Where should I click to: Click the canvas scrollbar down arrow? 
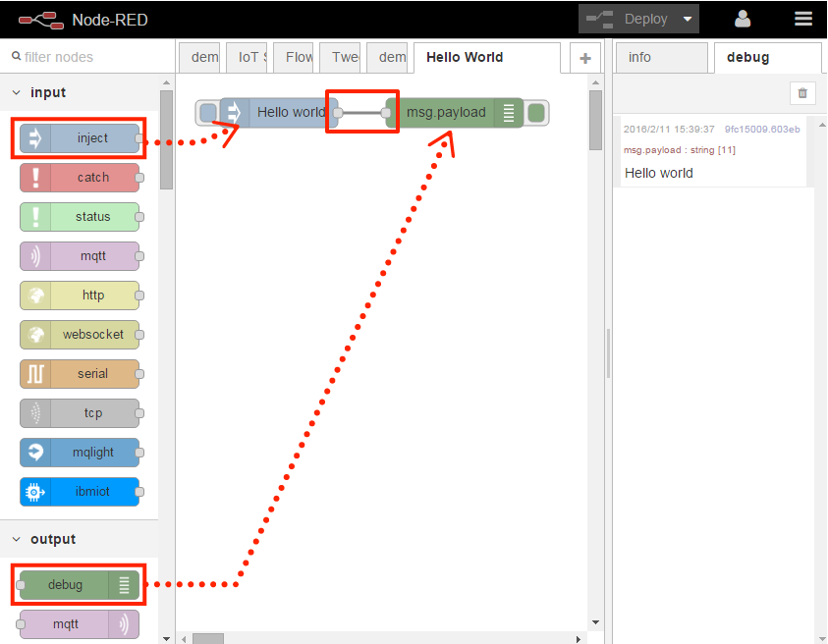click(595, 622)
